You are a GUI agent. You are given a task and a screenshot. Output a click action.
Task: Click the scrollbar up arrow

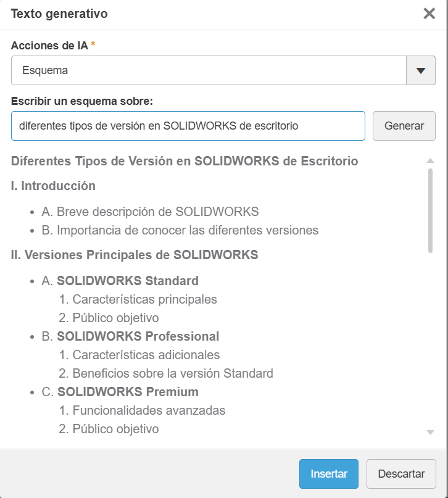tap(431, 159)
